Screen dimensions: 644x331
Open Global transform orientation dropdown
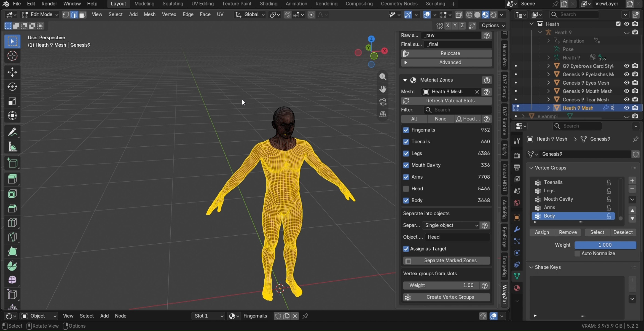tap(249, 14)
